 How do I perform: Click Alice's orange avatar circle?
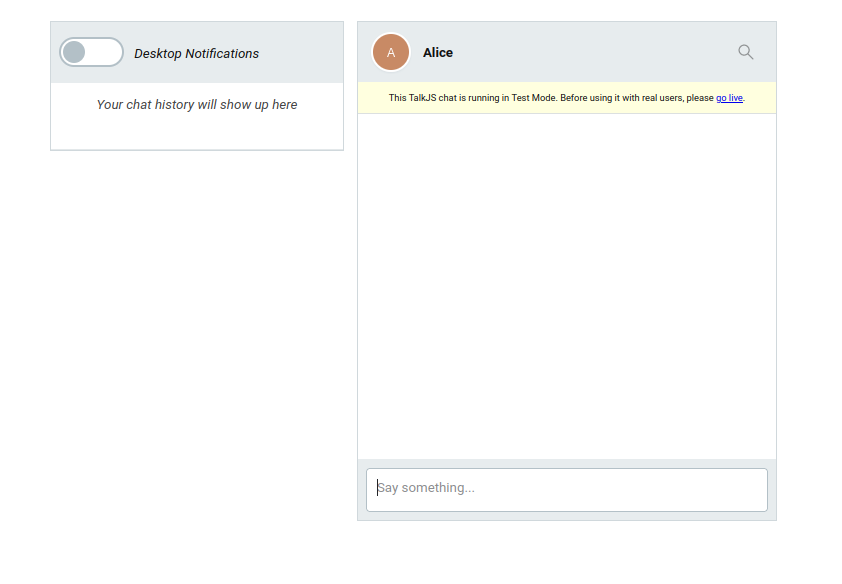(391, 52)
